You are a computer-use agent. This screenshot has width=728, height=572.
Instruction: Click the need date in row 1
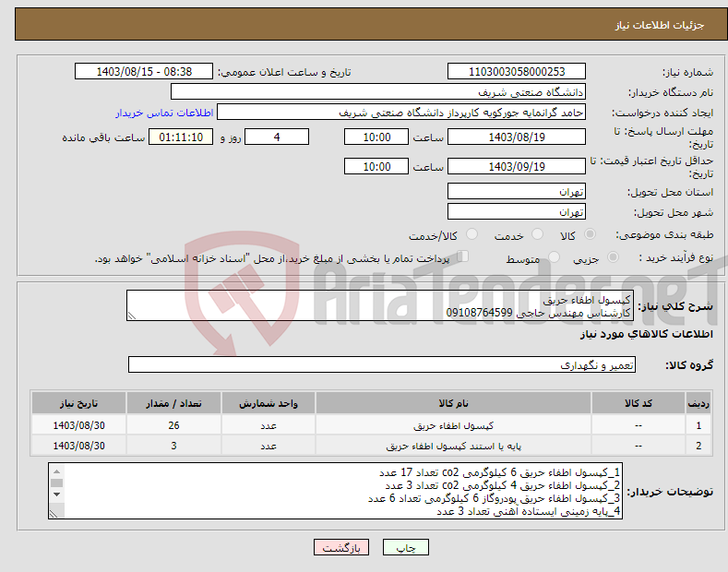pyautogui.click(x=78, y=425)
